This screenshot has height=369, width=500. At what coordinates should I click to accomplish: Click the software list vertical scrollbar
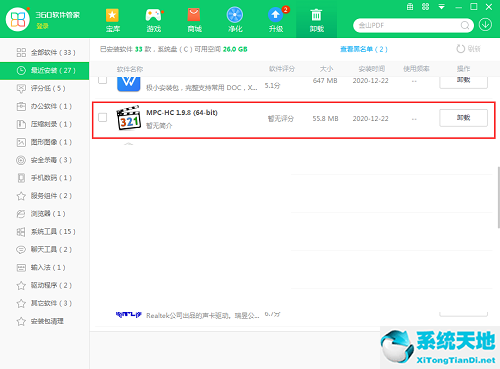pyautogui.click(x=498, y=197)
